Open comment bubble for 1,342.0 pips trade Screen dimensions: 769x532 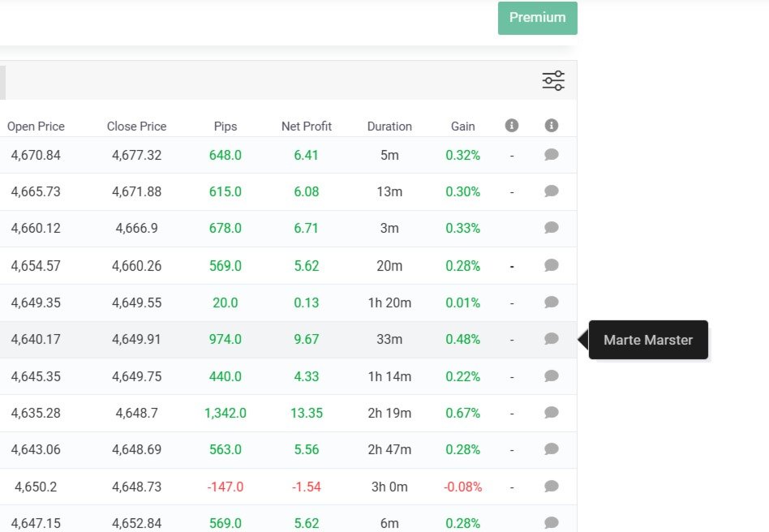click(552, 413)
